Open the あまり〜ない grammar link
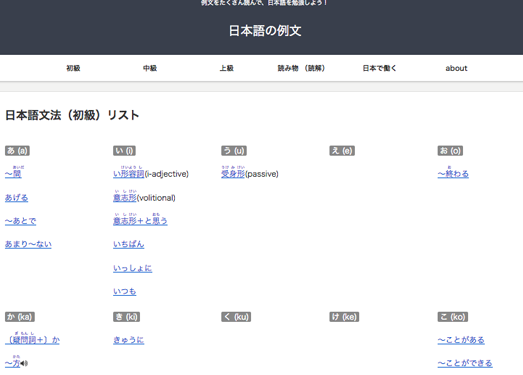523x375 pixels. click(28, 245)
